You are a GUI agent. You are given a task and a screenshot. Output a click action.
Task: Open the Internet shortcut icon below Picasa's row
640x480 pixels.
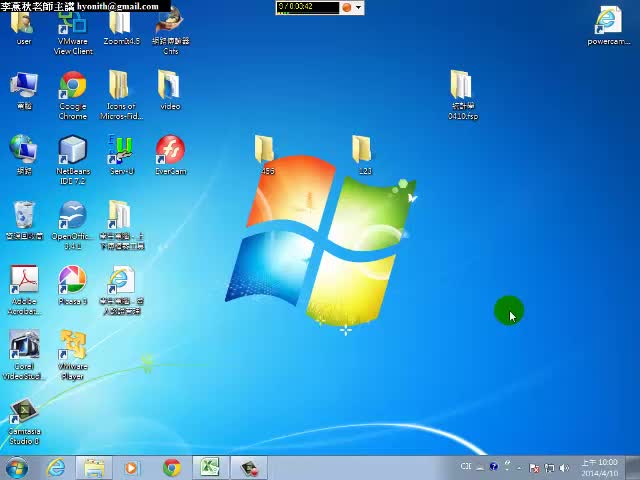point(121,291)
